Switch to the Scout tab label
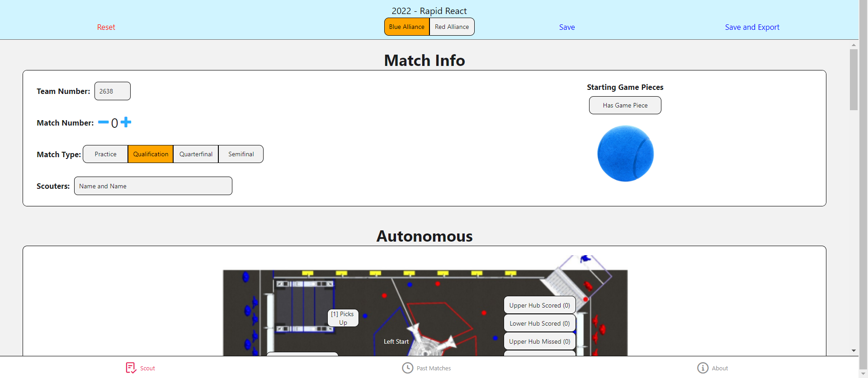This screenshot has width=868, height=378. 147,369
